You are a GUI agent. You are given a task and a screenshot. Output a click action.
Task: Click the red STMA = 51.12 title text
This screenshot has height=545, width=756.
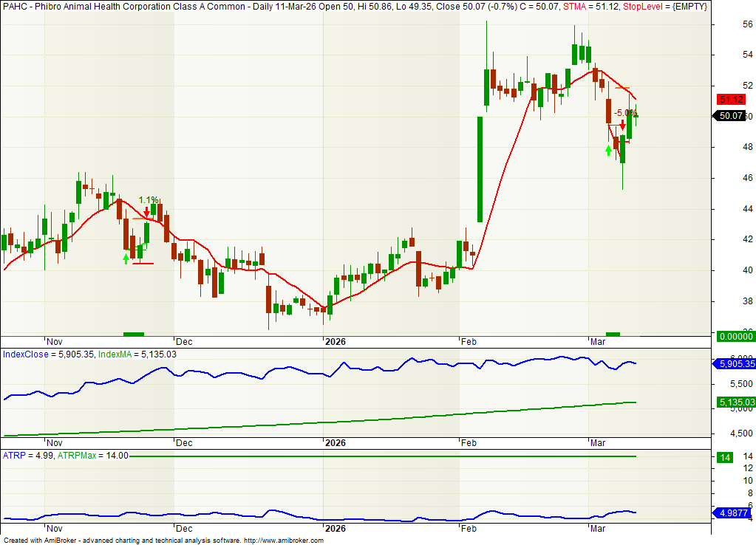(593, 7)
